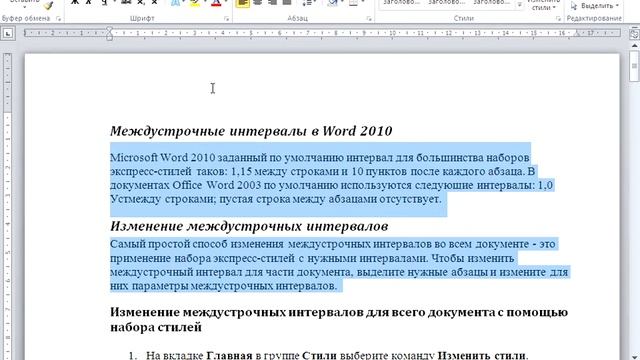Open the Выделить dropdown
Image resolution: width=640 pixels, height=360 pixels.
(x=595, y=6)
